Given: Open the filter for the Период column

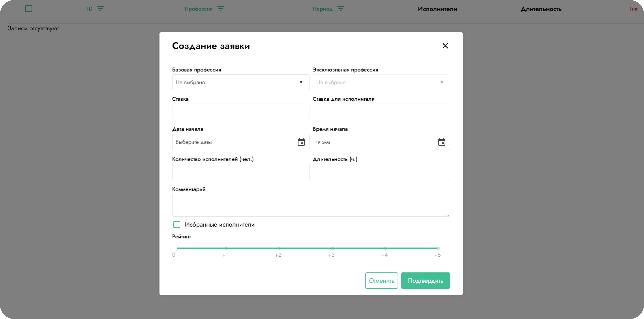Looking at the screenshot, I should click(341, 8).
